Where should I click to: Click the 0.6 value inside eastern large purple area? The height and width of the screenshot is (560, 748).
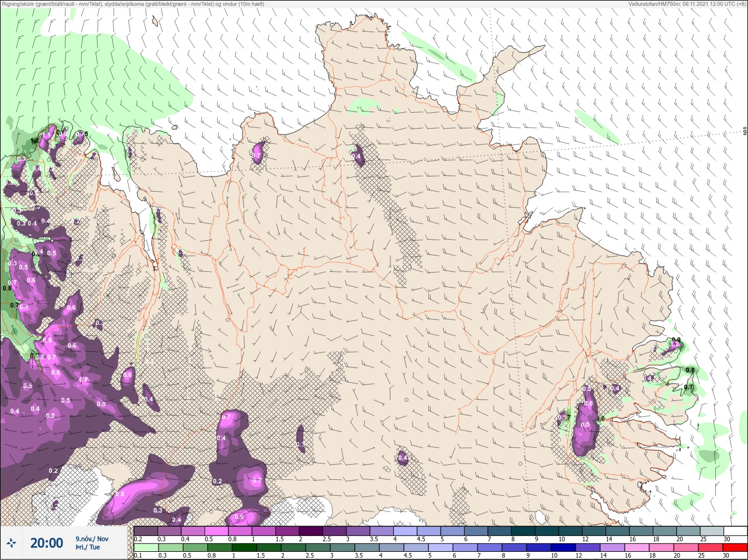[x=588, y=403]
